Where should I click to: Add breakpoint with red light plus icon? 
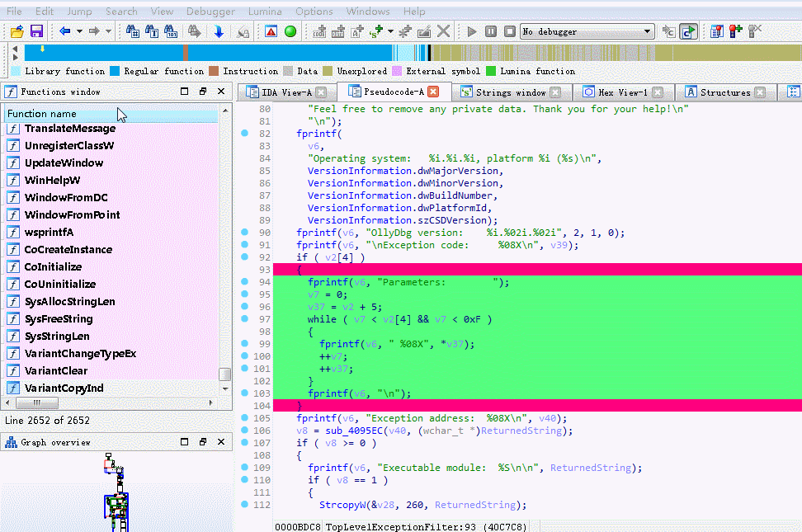(x=736, y=31)
